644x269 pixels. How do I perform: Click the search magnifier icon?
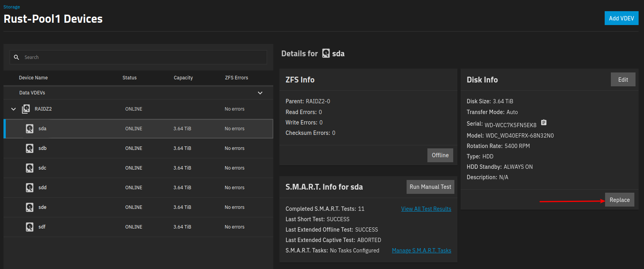(x=17, y=57)
